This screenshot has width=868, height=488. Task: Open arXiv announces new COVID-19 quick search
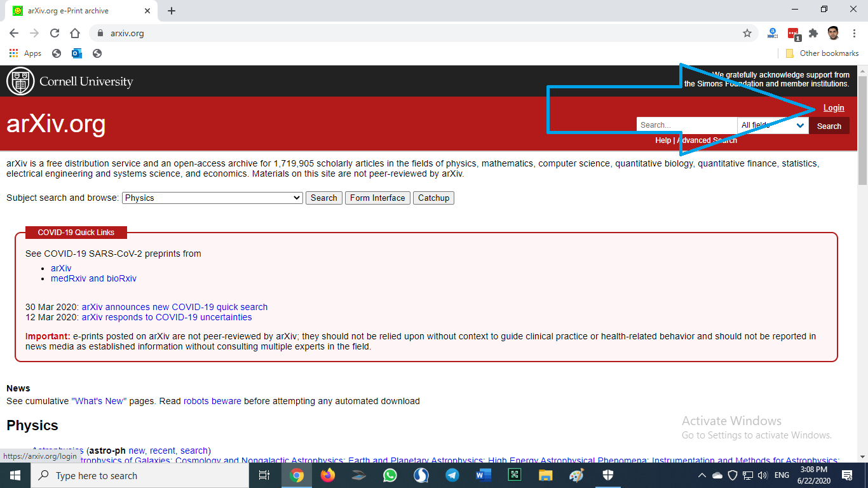click(175, 307)
